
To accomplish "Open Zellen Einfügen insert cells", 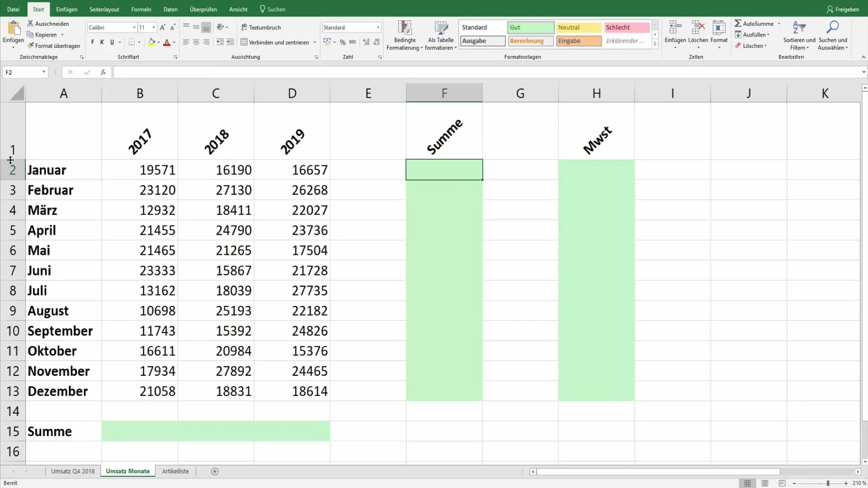I will 675,35.
